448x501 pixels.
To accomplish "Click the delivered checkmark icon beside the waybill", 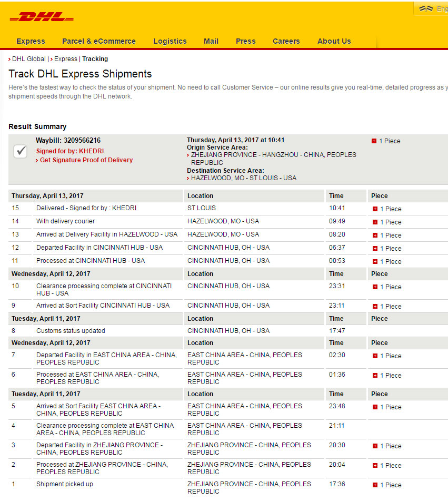I will pyautogui.click(x=21, y=151).
